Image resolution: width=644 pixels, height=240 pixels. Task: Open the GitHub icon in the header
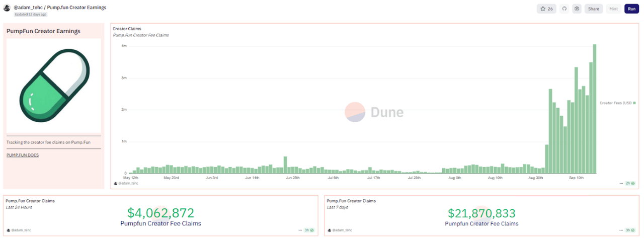click(x=564, y=9)
